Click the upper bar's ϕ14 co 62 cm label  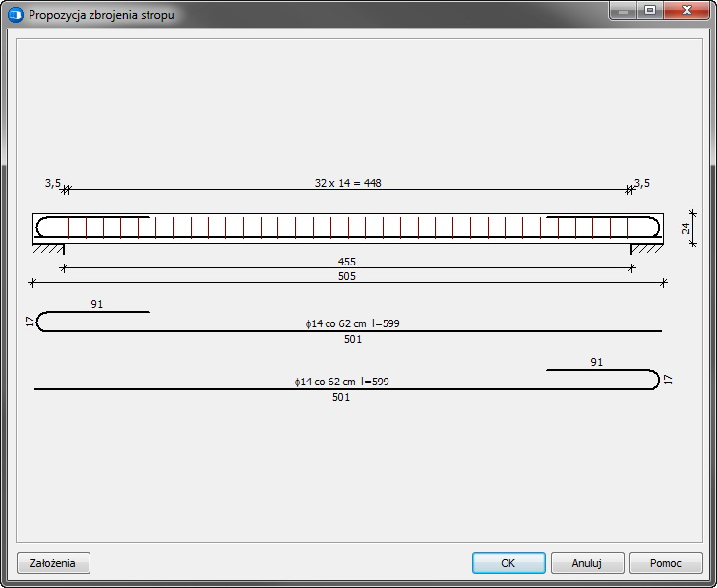(x=352, y=323)
